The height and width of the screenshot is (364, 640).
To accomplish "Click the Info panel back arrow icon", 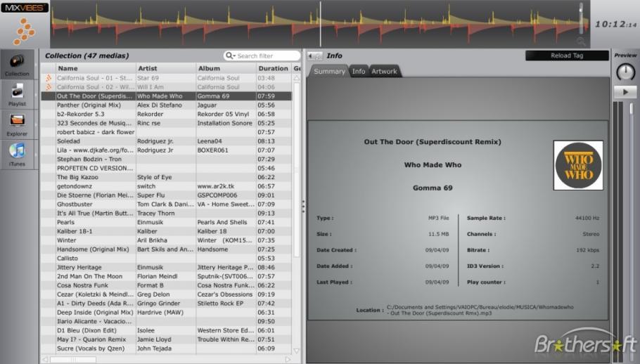I will (314, 56).
